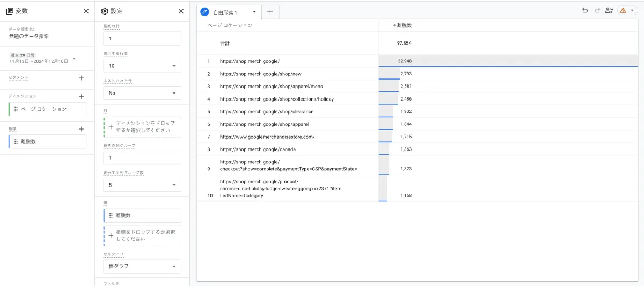Sort by 離脱数 column header
Screen dimensions: 644x286
point(402,25)
